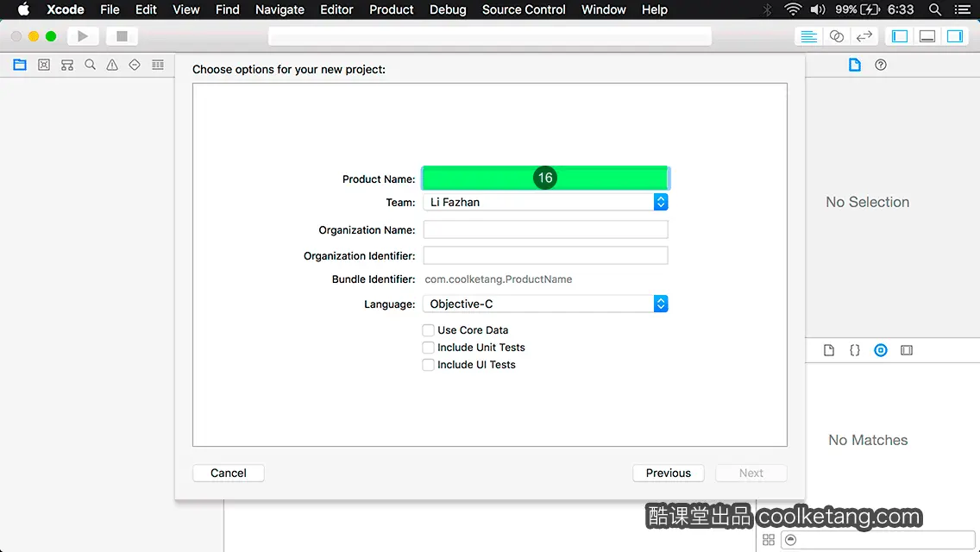Open the Find navigator magnifier icon
The height and width of the screenshot is (552, 980).
tap(90, 65)
